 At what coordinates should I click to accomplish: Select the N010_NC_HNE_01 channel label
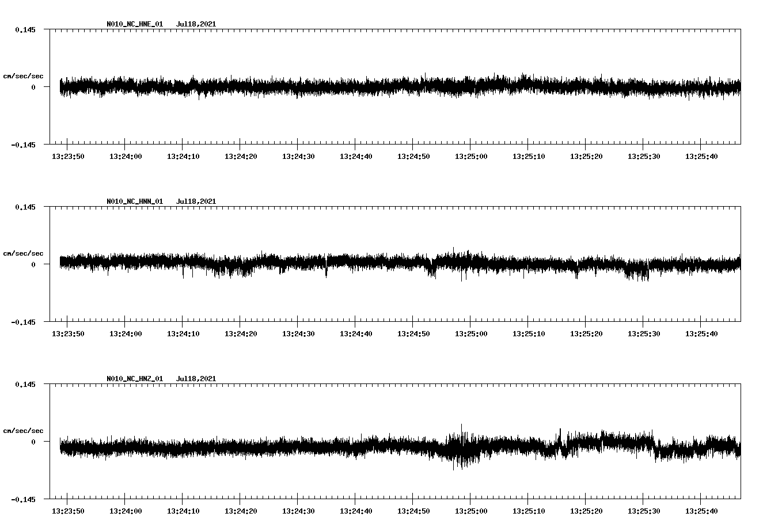tap(134, 24)
